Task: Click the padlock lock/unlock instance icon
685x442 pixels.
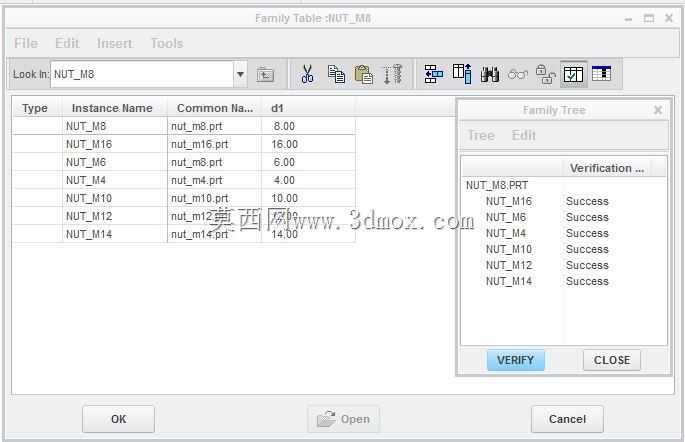Action: 546,74
